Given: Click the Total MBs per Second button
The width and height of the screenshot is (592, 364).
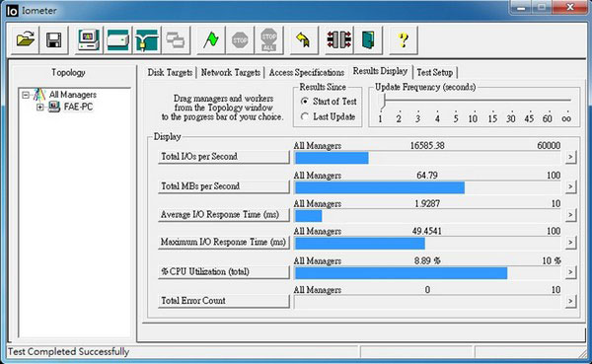Looking at the screenshot, I should tap(224, 186).
